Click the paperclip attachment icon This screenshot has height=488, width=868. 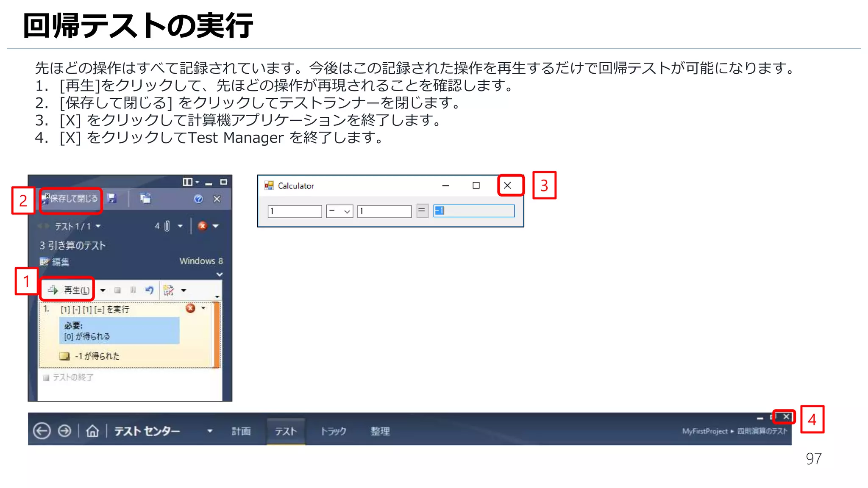click(167, 226)
